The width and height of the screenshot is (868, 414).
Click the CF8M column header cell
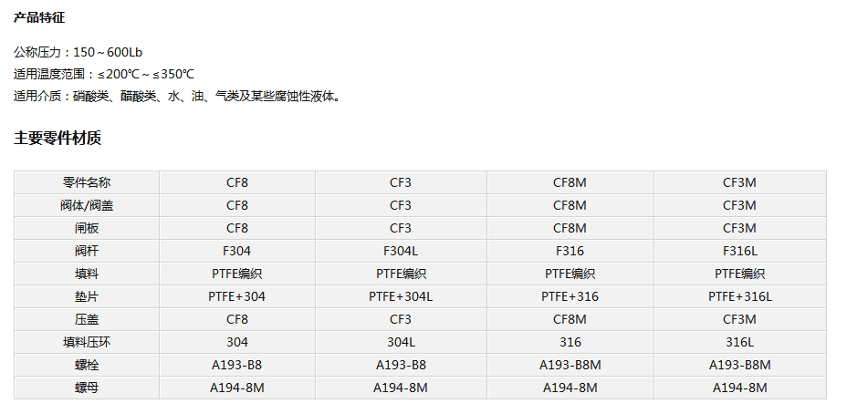(x=570, y=182)
